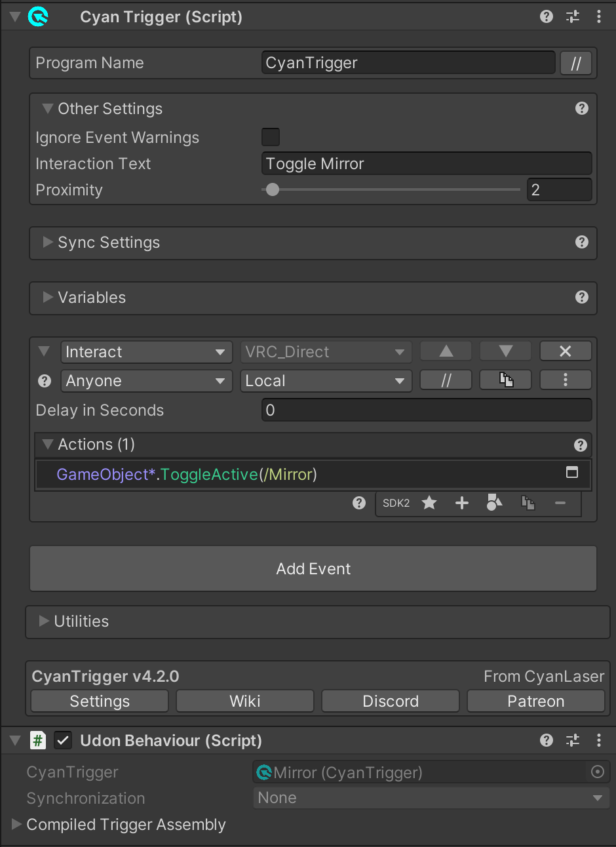Duplicate the Interact event

pos(505,380)
